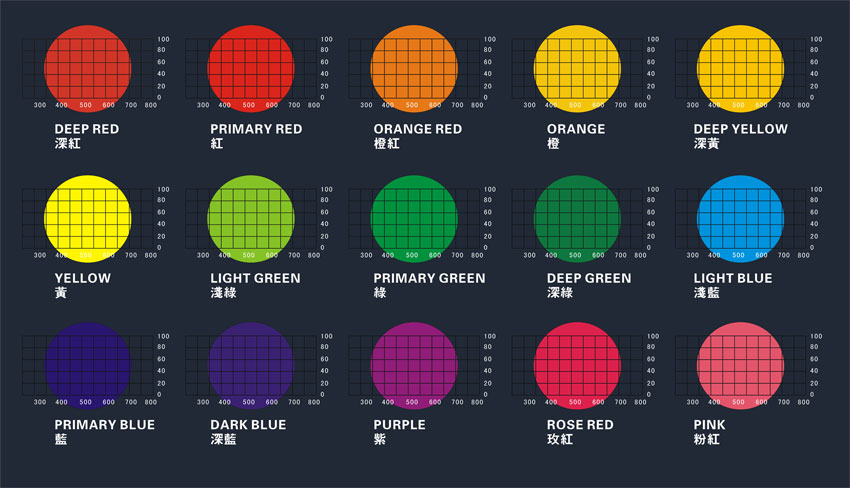Screen dimensions: 850x488
Task: Click the "PRIMARY GREEN" text label
Action: point(429,278)
